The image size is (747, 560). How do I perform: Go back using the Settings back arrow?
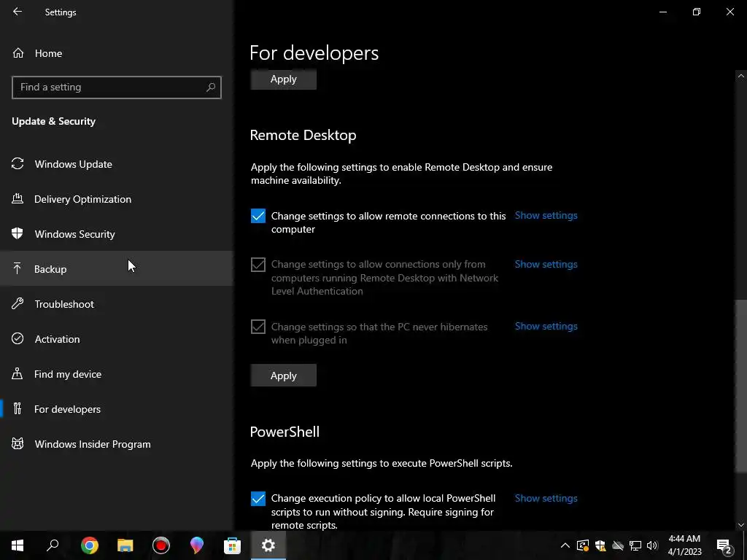[18, 12]
